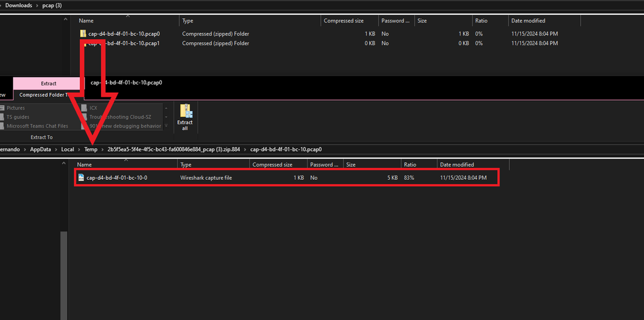This screenshot has height=320, width=644.
Task: Go to AppData in the address path
Action: 43,149
